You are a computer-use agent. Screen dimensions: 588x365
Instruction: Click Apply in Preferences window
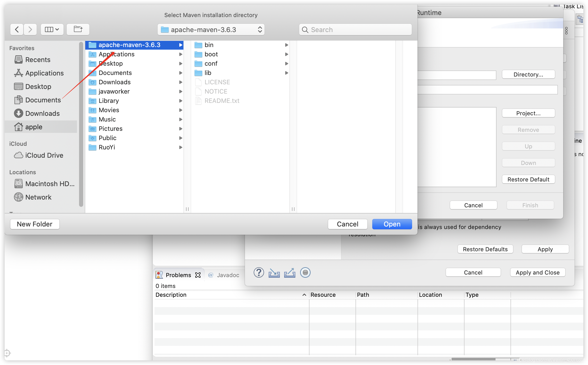point(545,249)
